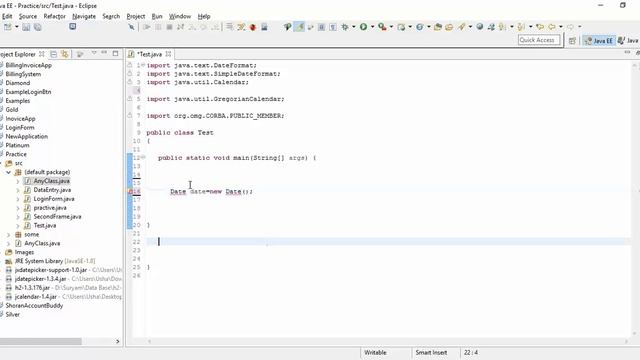Toggle Link with Editor in Project Explorer
The width and height of the screenshot is (640, 360).
coord(64,54)
